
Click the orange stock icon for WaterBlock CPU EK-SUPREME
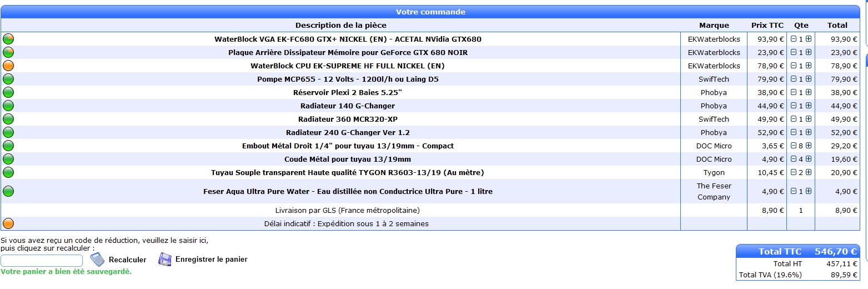pyautogui.click(x=8, y=66)
